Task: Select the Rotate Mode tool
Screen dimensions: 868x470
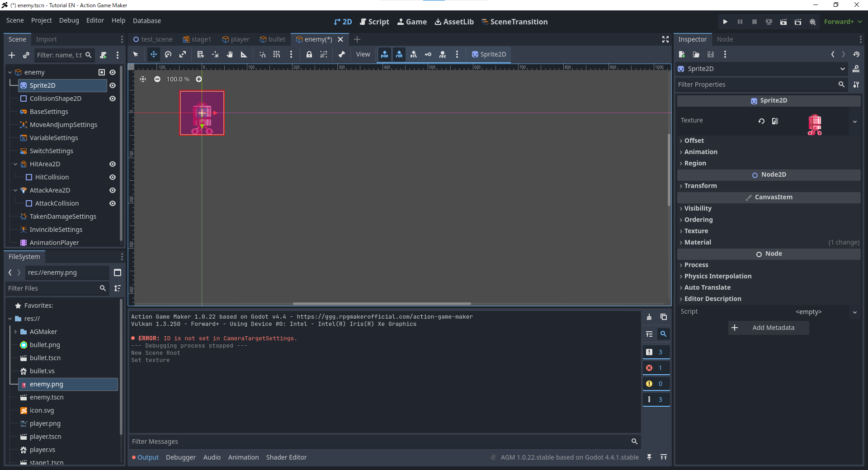Action: pyautogui.click(x=168, y=54)
